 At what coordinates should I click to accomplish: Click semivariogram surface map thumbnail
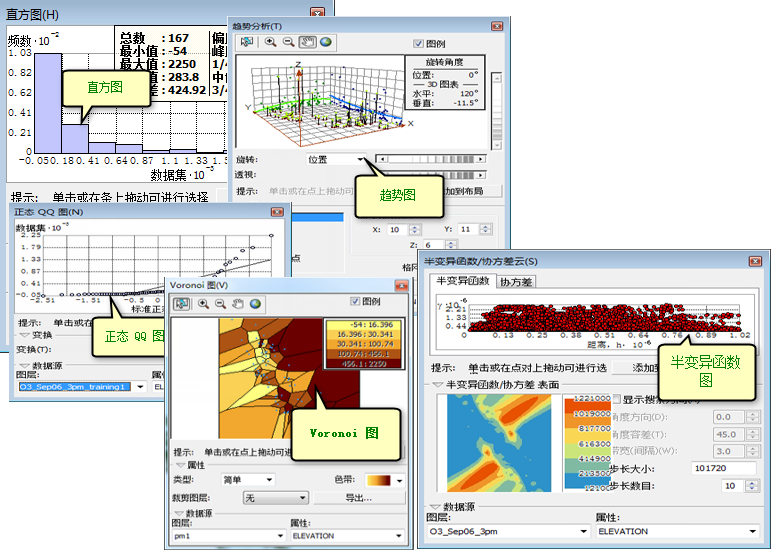coord(499,443)
